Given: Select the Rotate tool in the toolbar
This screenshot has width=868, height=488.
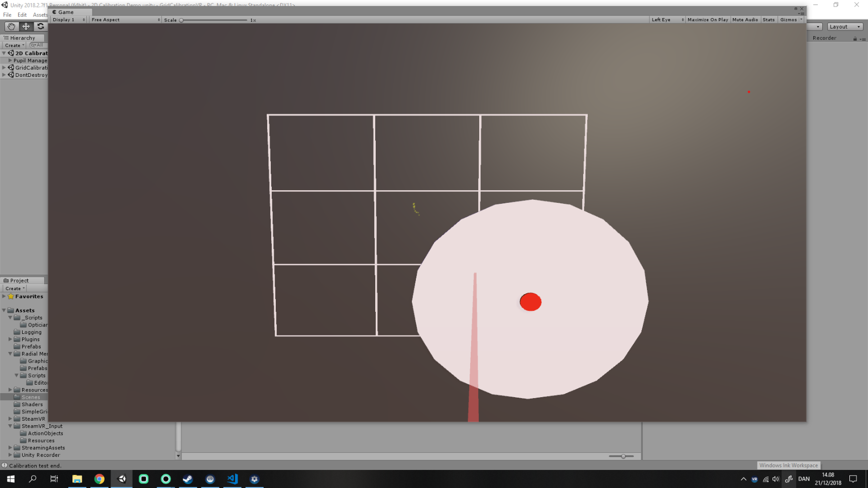Looking at the screenshot, I should tap(40, 27).
